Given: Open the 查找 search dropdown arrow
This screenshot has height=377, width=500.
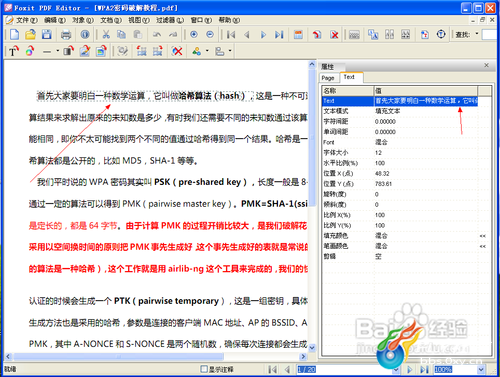Looking at the screenshot, I should point(477,34).
